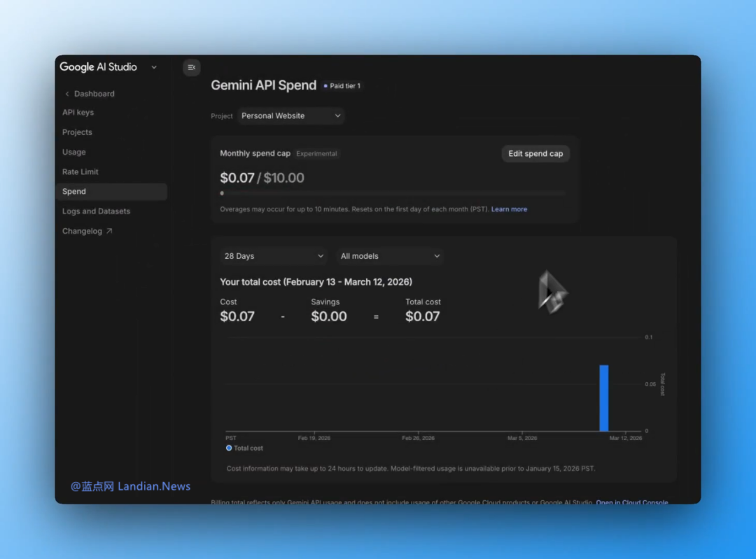
Task: Open the Personal Website project dropdown
Action: (x=290, y=116)
